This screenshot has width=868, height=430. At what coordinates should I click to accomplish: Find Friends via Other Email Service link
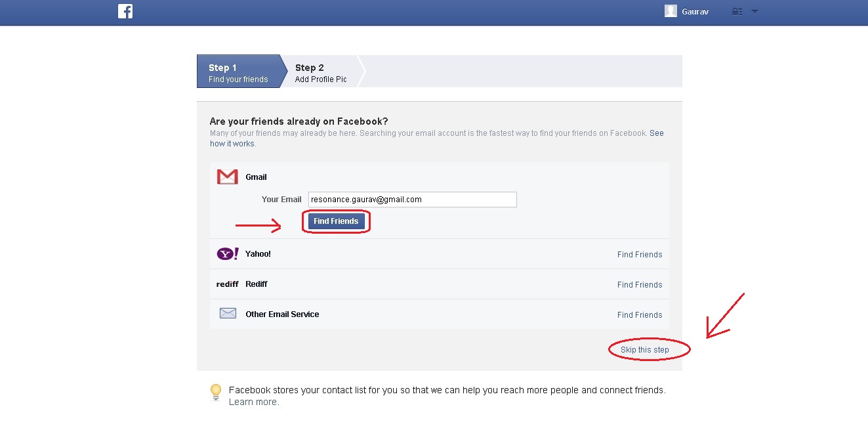coord(640,315)
